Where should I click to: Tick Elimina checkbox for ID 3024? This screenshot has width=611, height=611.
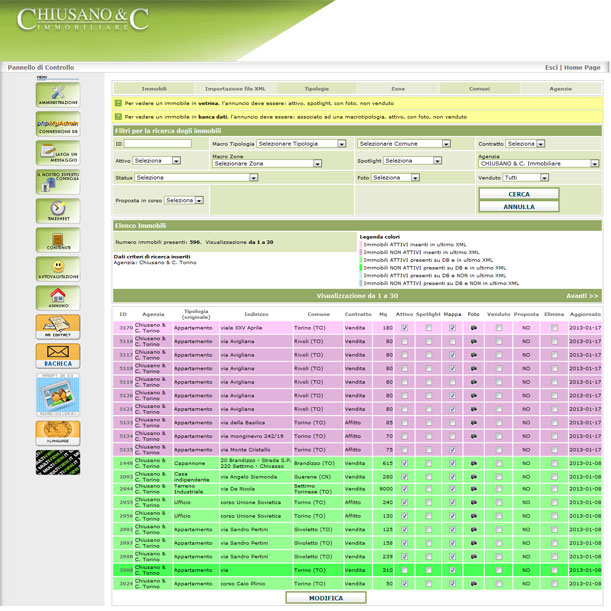pos(554,584)
